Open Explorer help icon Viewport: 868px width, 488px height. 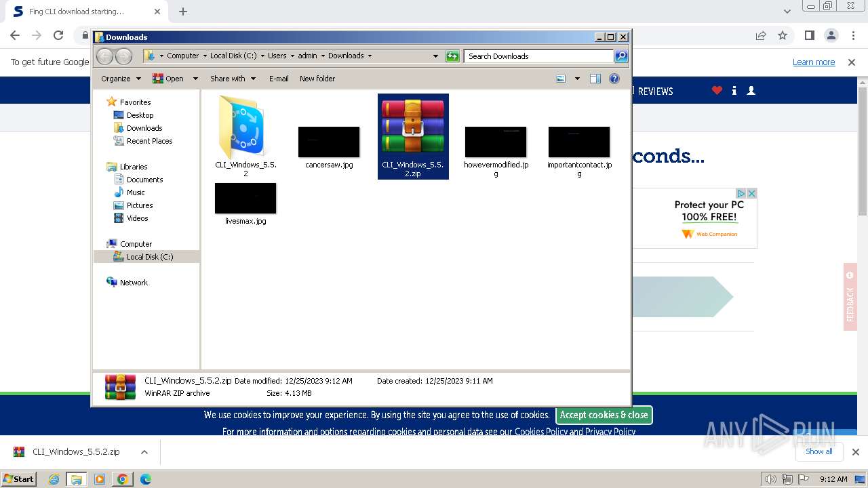pos(614,79)
